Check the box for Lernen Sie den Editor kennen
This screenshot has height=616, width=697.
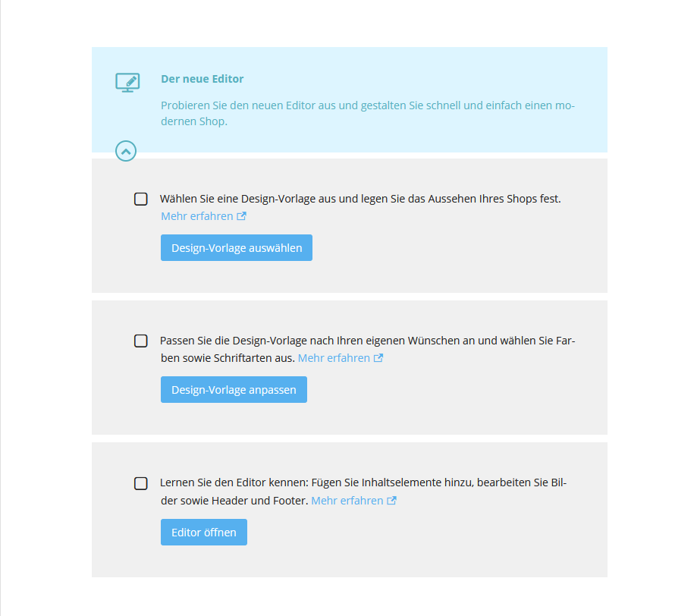(x=141, y=483)
